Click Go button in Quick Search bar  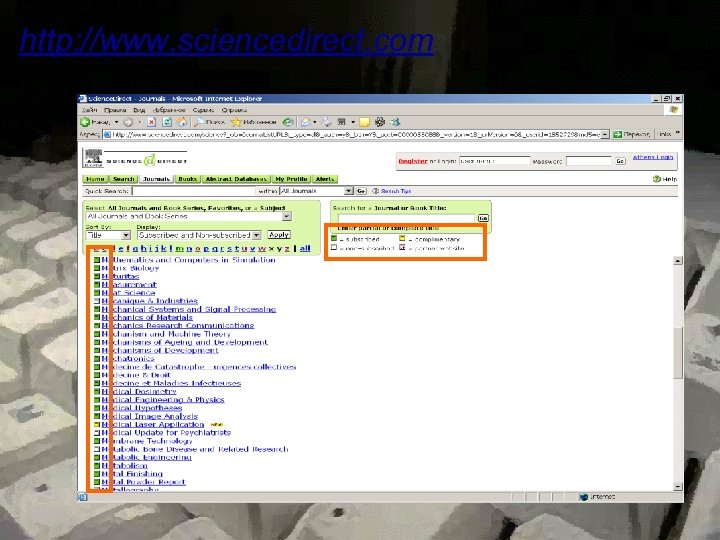361,191
